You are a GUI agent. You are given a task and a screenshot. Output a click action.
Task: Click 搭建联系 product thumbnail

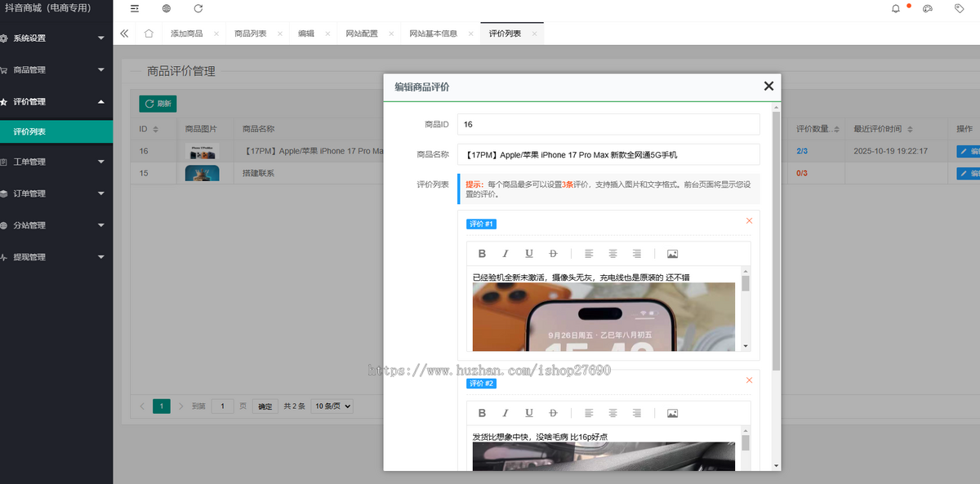203,173
